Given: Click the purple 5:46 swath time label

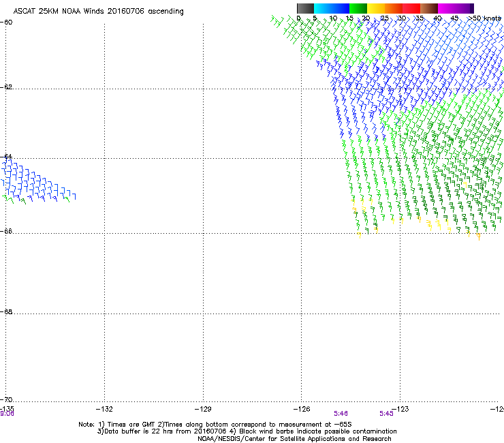Looking at the screenshot, I should pyautogui.click(x=341, y=414).
